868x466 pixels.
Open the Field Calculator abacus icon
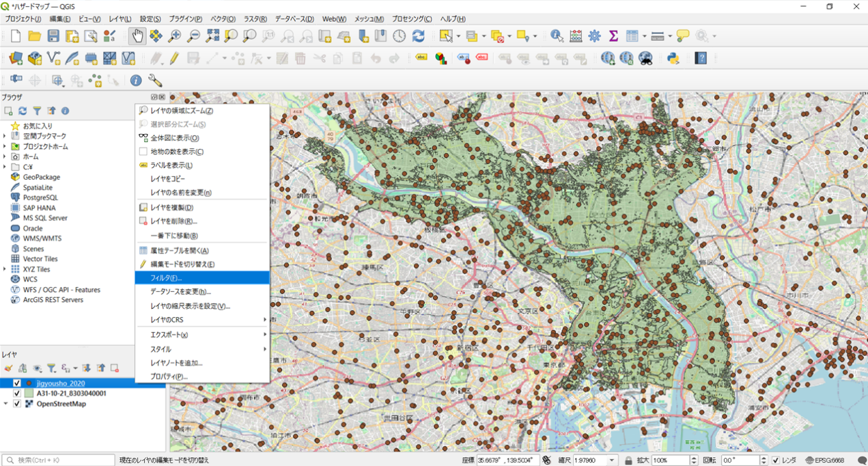pos(576,36)
